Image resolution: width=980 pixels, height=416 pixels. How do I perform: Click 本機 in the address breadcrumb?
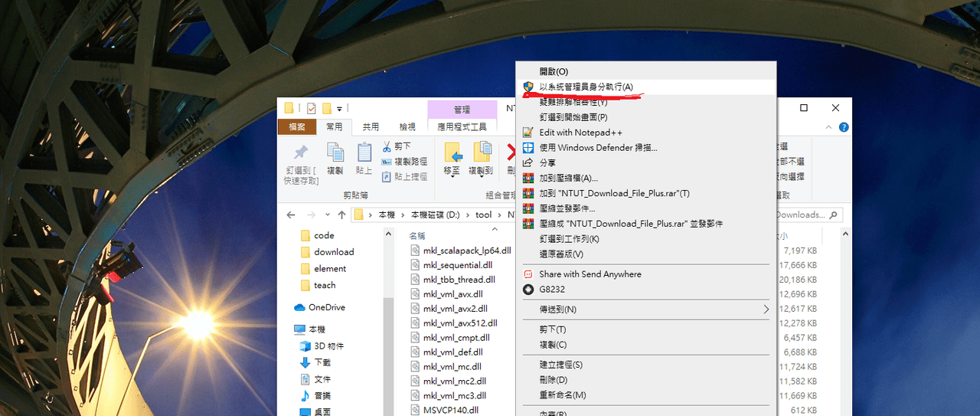coord(387,215)
